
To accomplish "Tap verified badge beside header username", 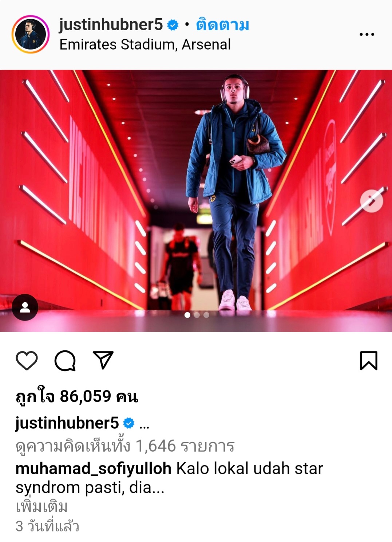I will coord(173,25).
